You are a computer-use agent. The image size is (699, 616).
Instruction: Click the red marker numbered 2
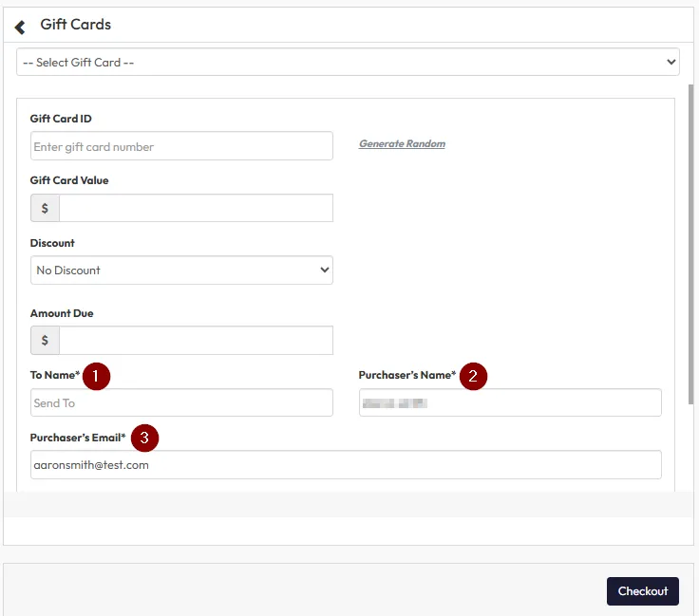[473, 376]
